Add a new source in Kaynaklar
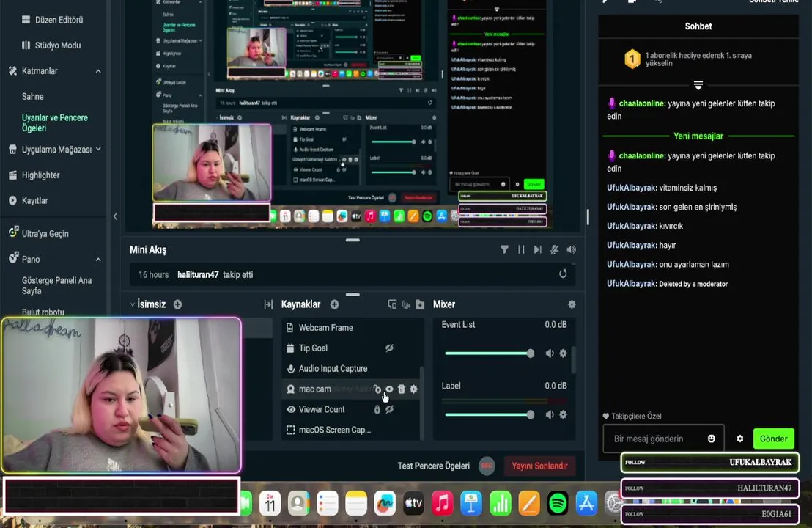 tap(334, 304)
